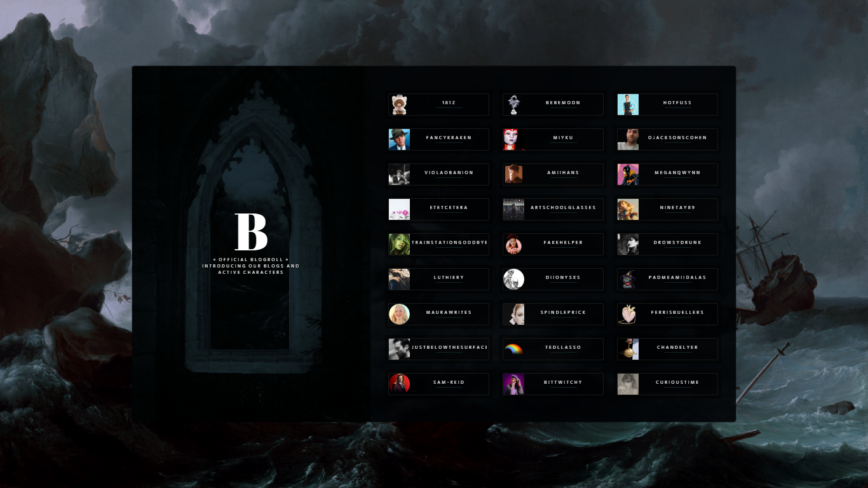This screenshot has height=488, width=868.
Task: Open the TRAINSTATIONGOODBYE blog name
Action: point(449,243)
